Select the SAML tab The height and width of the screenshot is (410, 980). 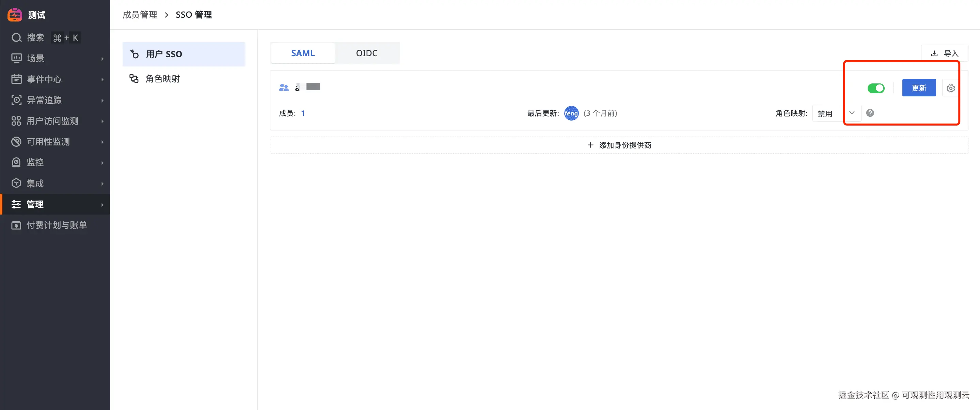[x=303, y=53]
